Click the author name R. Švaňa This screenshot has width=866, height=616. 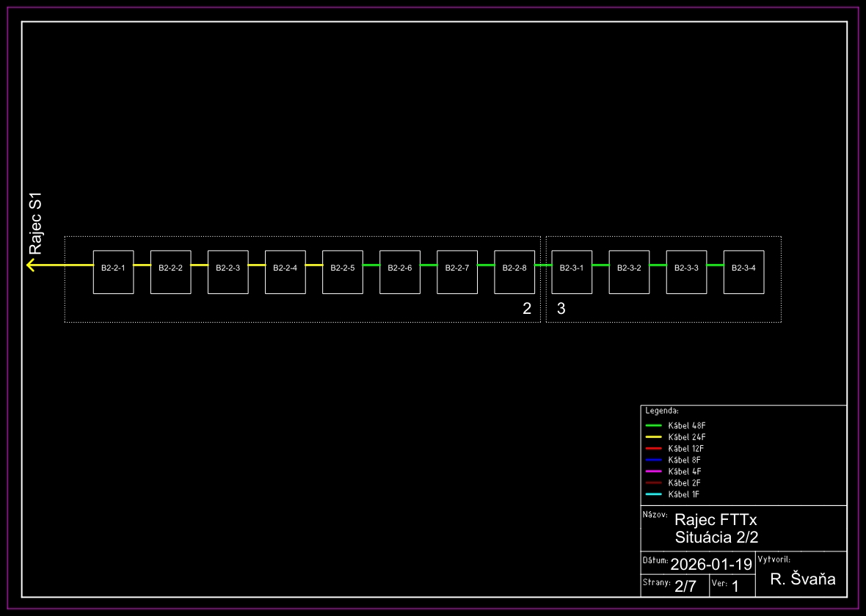coord(802,579)
